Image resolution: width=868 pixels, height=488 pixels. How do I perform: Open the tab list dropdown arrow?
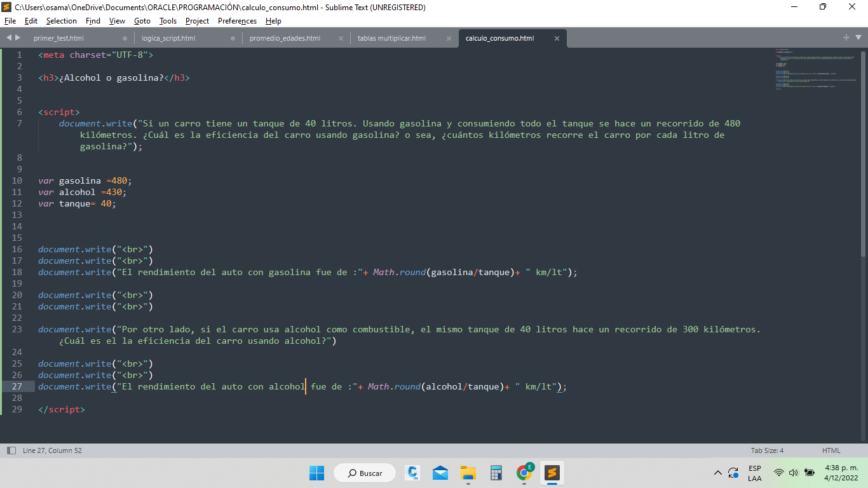coord(858,38)
